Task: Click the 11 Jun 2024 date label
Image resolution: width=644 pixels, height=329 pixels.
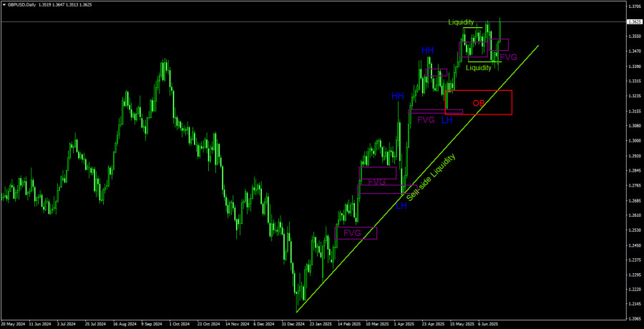Action: 41,324
